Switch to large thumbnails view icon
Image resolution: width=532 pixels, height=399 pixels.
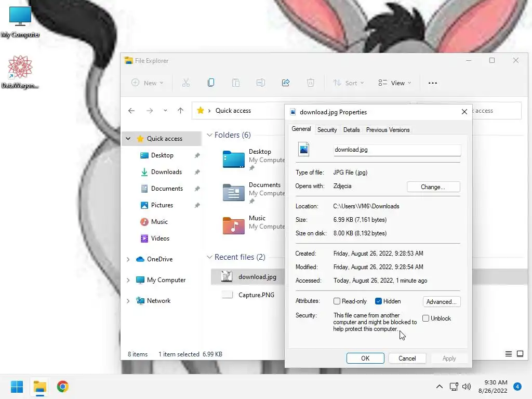520,354
